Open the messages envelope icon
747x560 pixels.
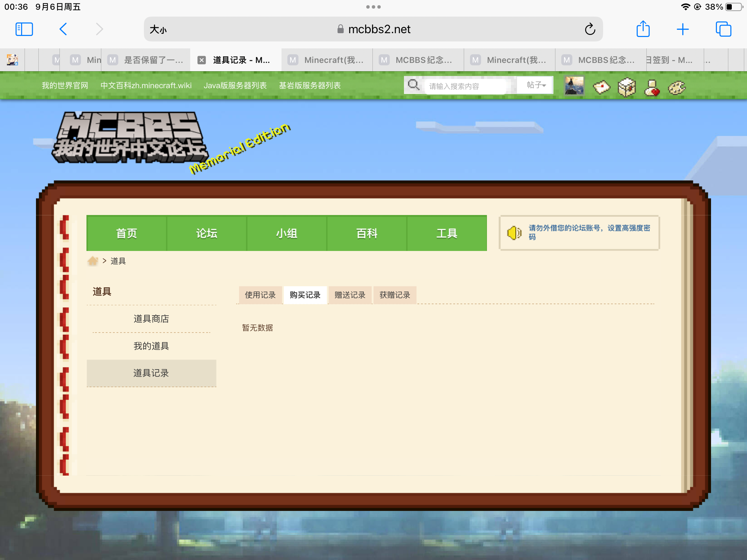602,87
